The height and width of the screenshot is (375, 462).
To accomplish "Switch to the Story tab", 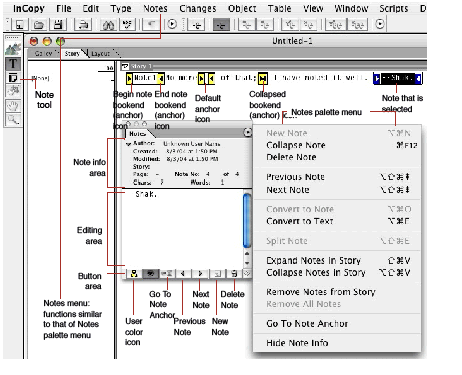I will [x=72, y=53].
